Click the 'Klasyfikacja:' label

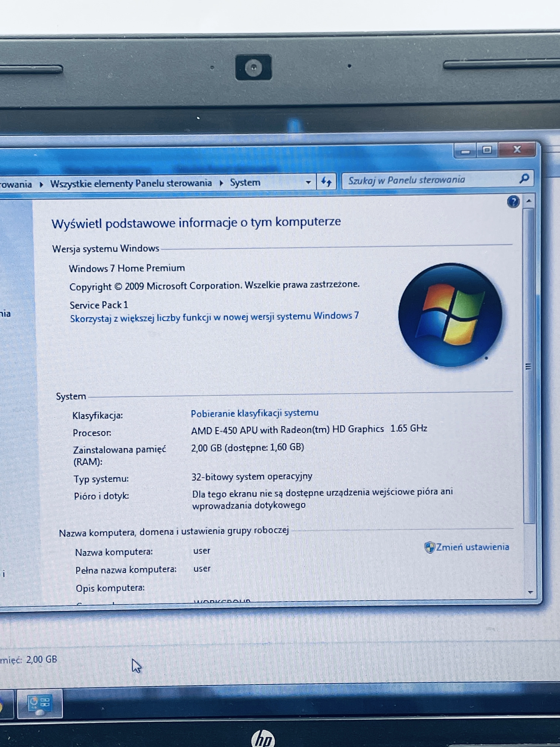click(98, 416)
